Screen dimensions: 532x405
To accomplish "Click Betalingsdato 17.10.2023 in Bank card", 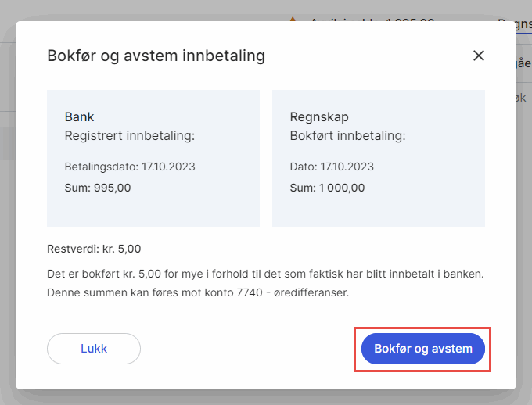I will (130, 167).
